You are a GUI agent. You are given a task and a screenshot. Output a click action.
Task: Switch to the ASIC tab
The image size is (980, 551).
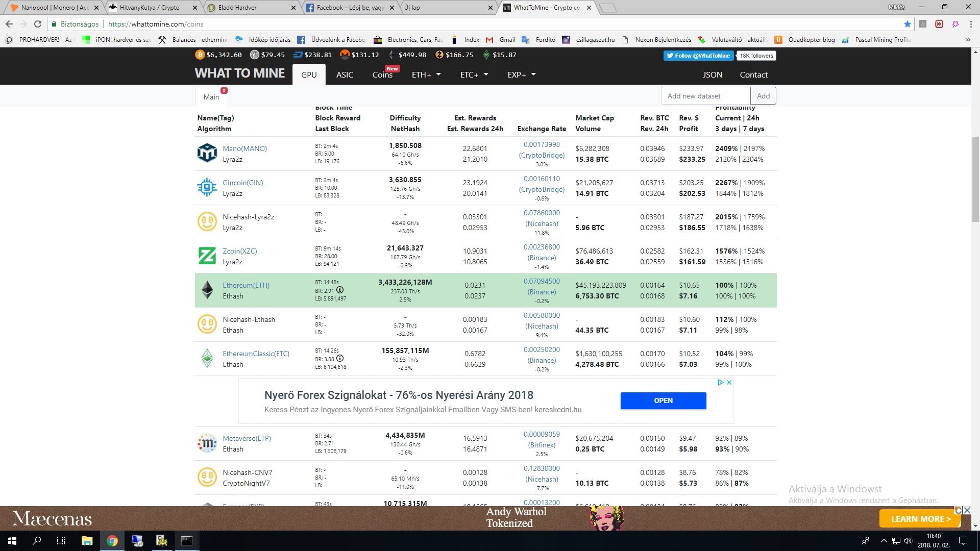[345, 74]
